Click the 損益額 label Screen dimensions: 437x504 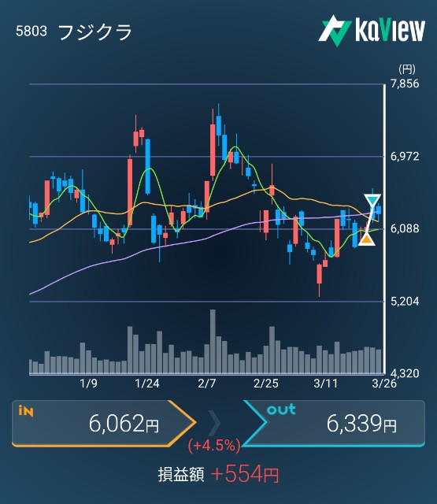coord(181,474)
